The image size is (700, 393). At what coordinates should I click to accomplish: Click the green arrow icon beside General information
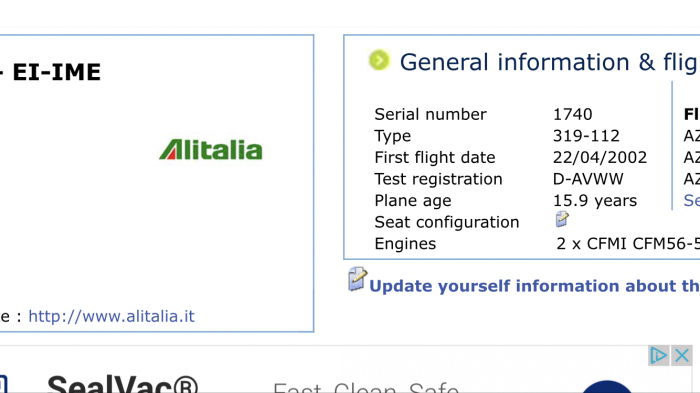[x=379, y=60]
